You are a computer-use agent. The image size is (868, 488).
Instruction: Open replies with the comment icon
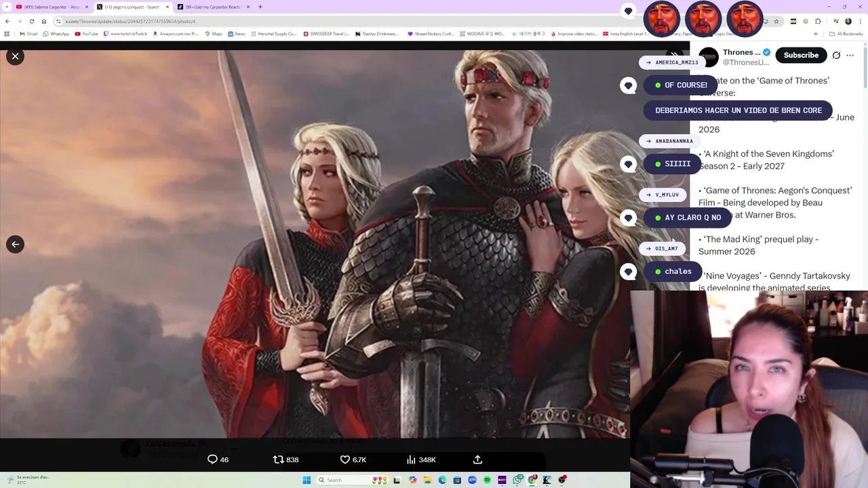(212, 460)
